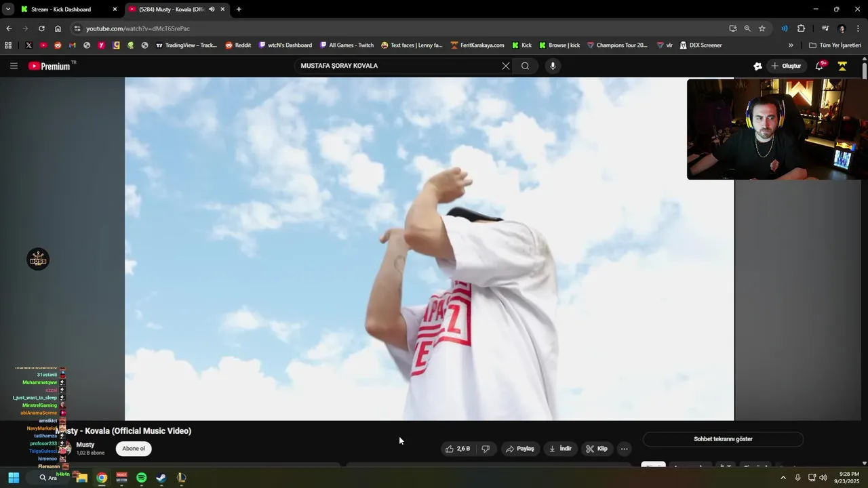Open Reddit bookmark
The height and width of the screenshot is (488, 868).
(238, 45)
